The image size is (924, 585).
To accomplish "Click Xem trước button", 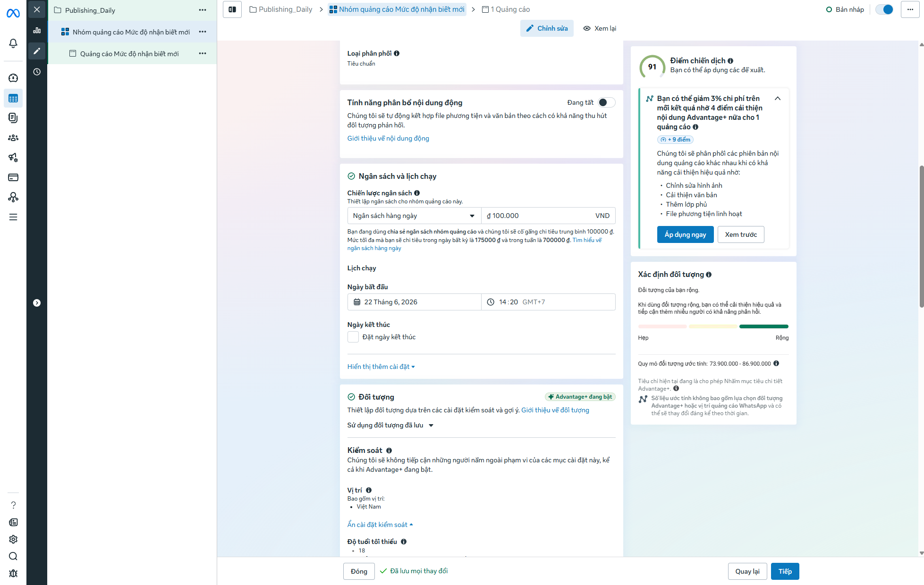I will tap(741, 234).
